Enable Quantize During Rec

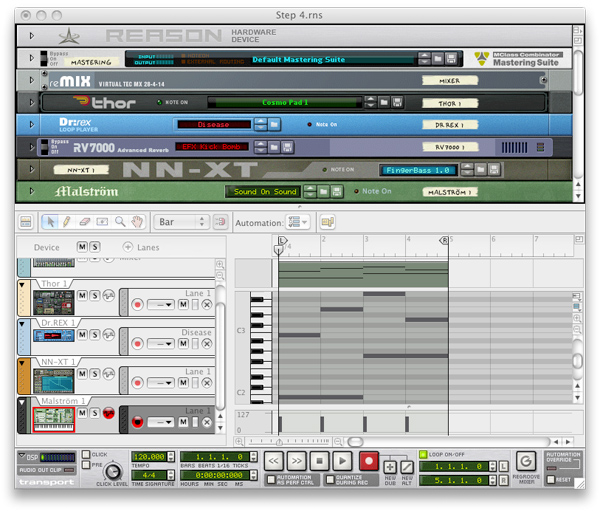click(330, 480)
